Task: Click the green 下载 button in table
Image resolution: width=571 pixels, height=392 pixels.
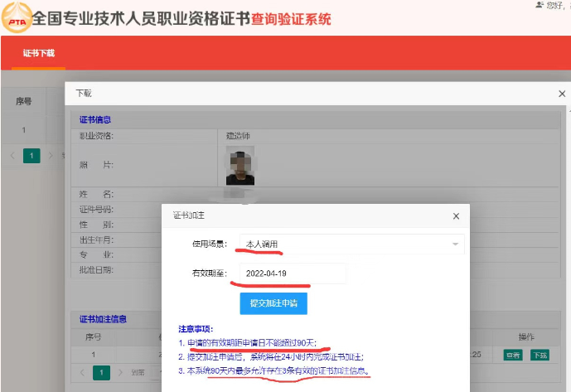Action: click(540, 355)
